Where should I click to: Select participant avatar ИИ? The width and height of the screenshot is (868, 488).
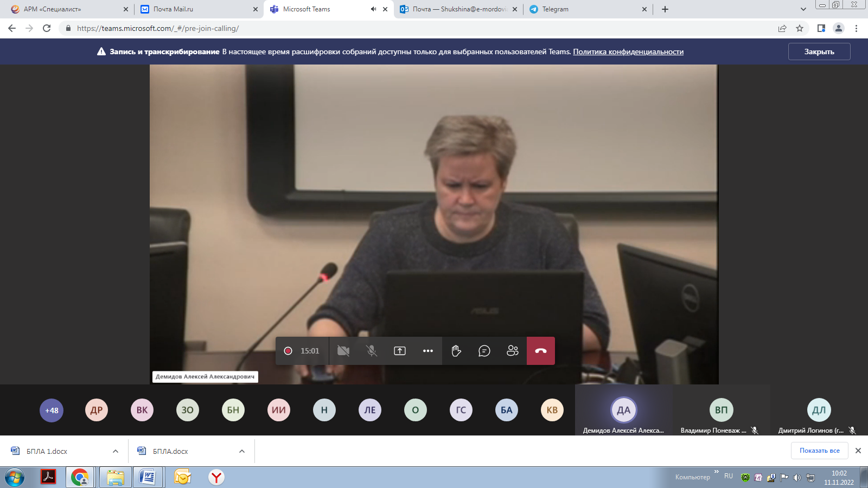[279, 410]
